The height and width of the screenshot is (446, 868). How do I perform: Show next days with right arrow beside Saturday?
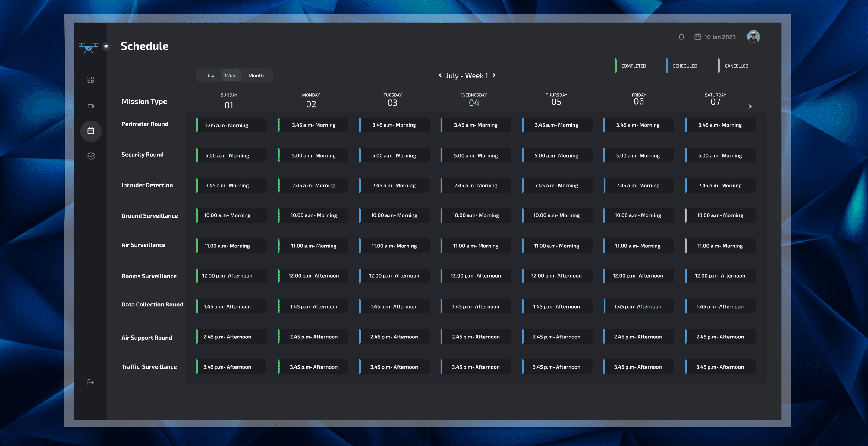[750, 106]
